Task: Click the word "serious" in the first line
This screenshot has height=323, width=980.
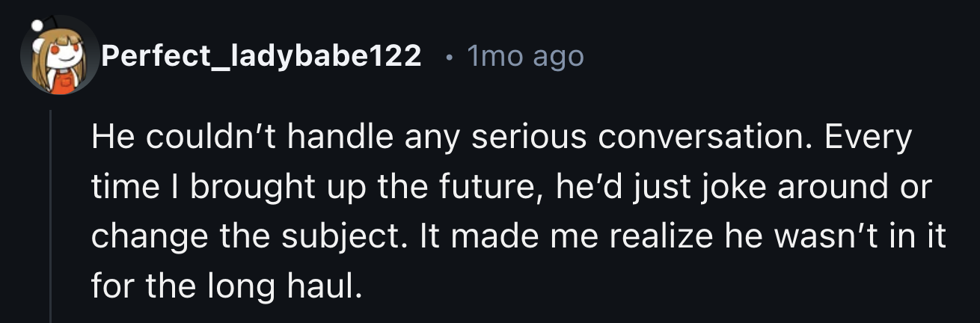Action: [519, 138]
